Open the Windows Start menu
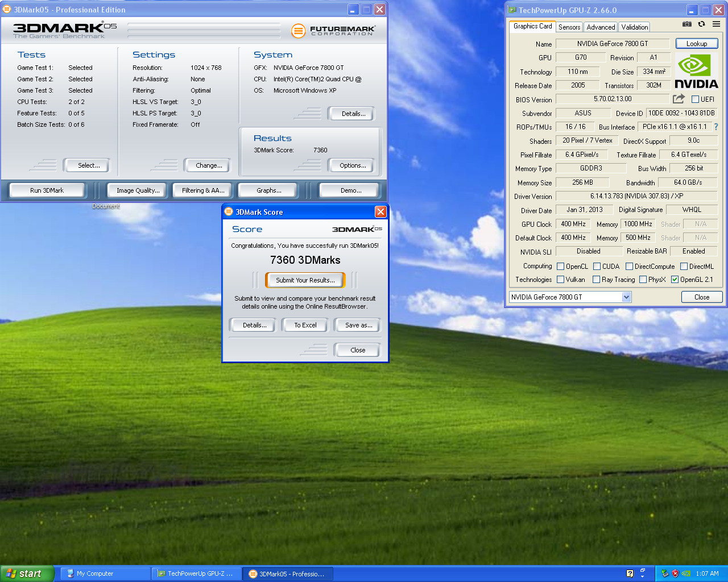This screenshot has height=582, width=728. (x=27, y=573)
